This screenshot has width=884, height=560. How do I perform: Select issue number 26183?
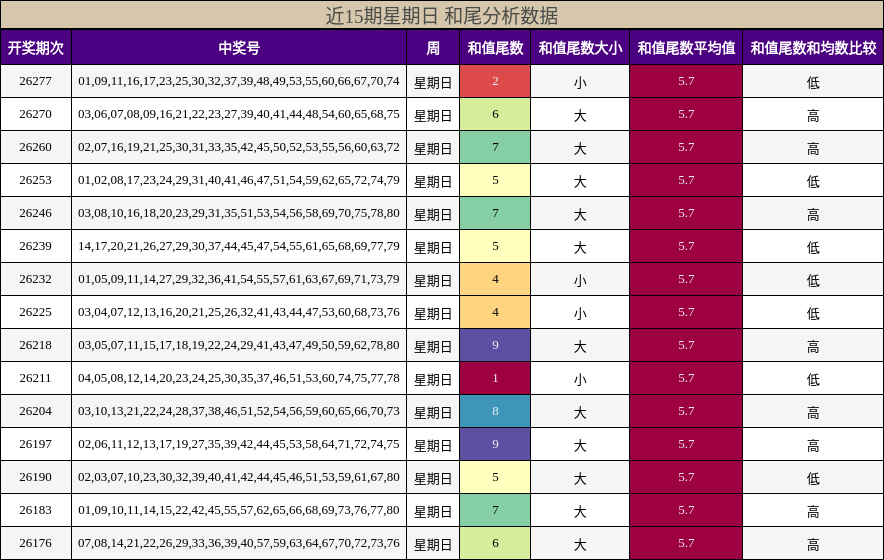coord(36,510)
